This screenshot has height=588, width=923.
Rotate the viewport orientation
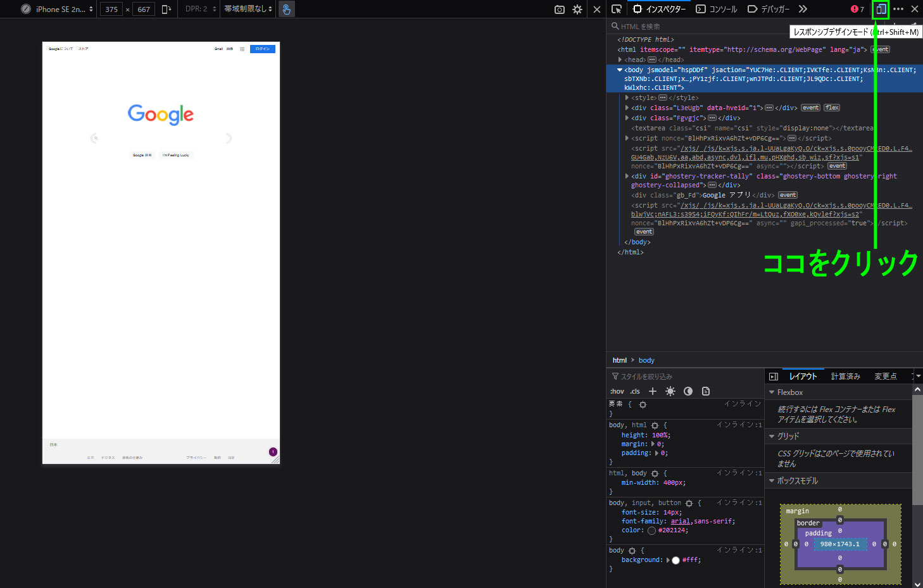166,9
